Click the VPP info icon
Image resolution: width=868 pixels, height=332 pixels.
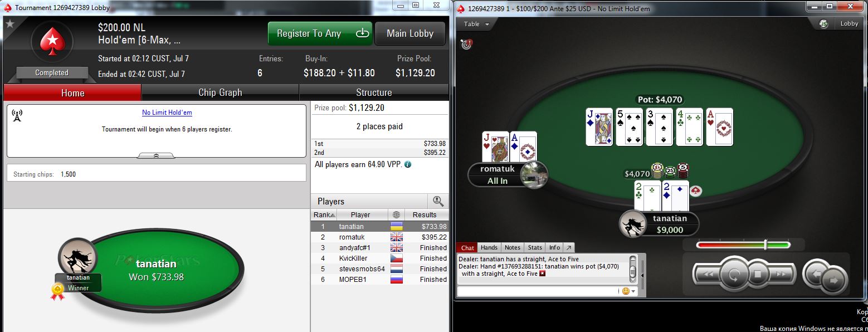(408, 165)
